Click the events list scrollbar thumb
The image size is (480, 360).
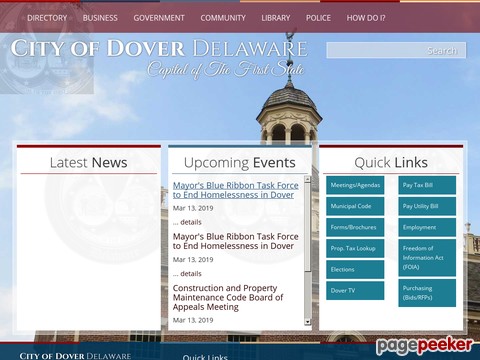point(307,227)
